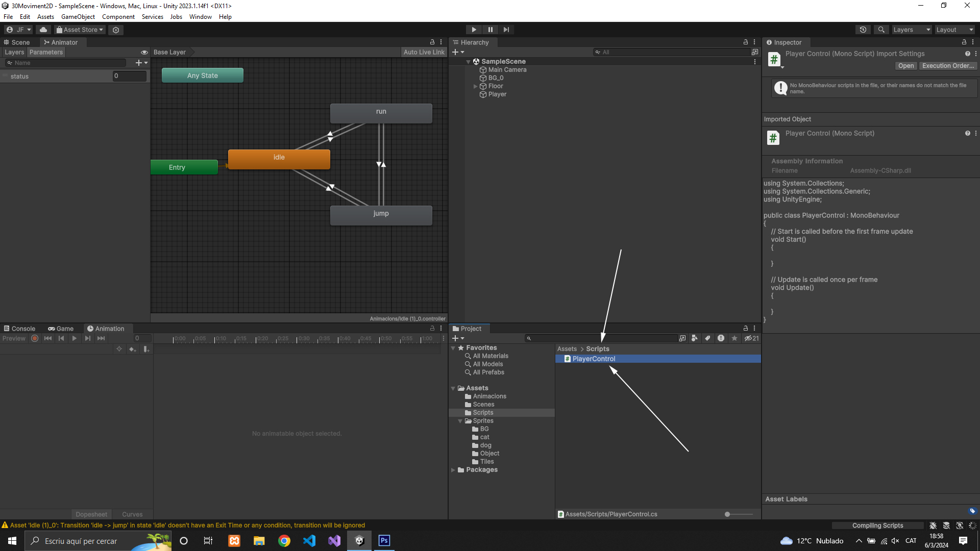The width and height of the screenshot is (980, 551).
Task: Open the Undo History icon
Action: click(863, 30)
